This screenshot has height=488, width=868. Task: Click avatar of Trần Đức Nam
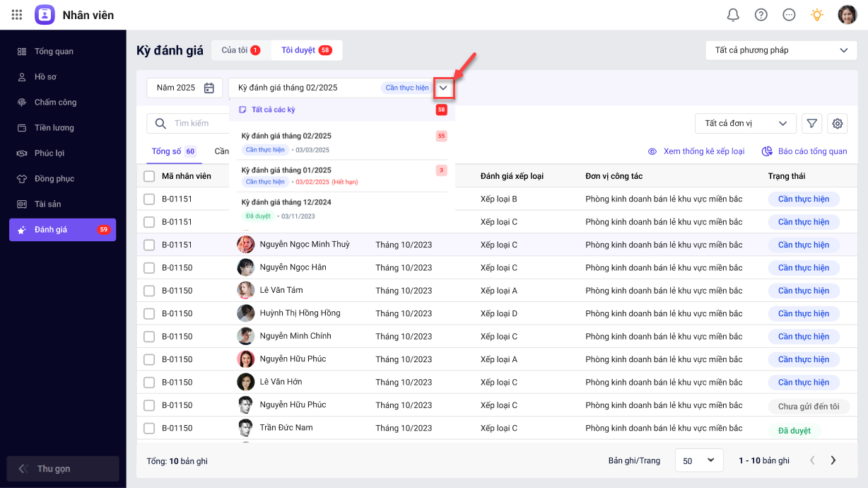pyautogui.click(x=245, y=428)
